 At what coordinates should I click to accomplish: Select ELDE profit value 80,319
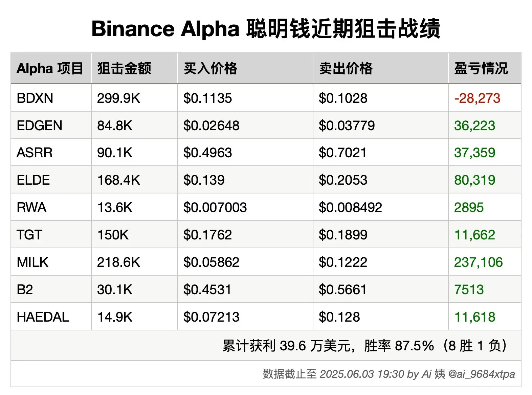pos(474,180)
